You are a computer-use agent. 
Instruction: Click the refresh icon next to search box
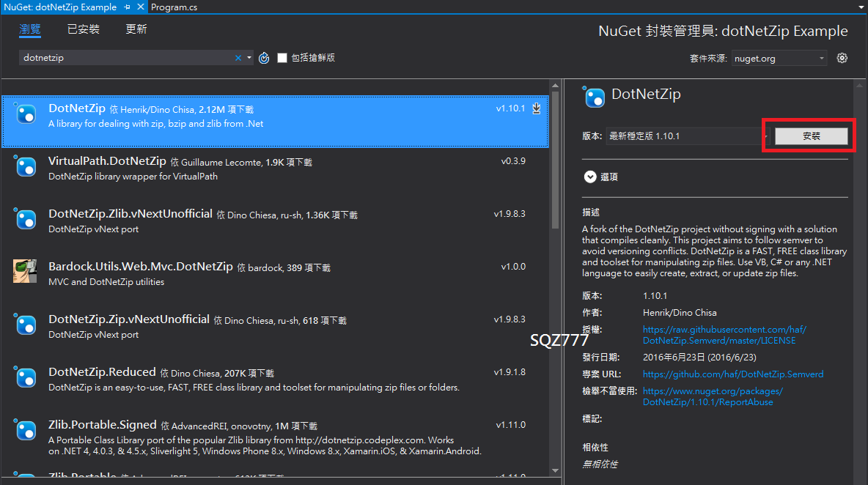[264, 58]
